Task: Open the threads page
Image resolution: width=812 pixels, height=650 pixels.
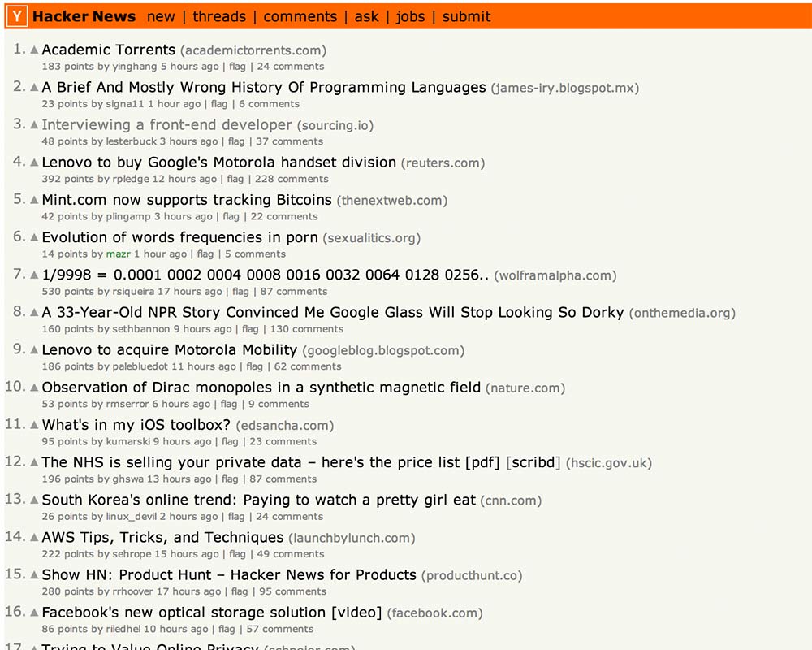Action: click(219, 16)
